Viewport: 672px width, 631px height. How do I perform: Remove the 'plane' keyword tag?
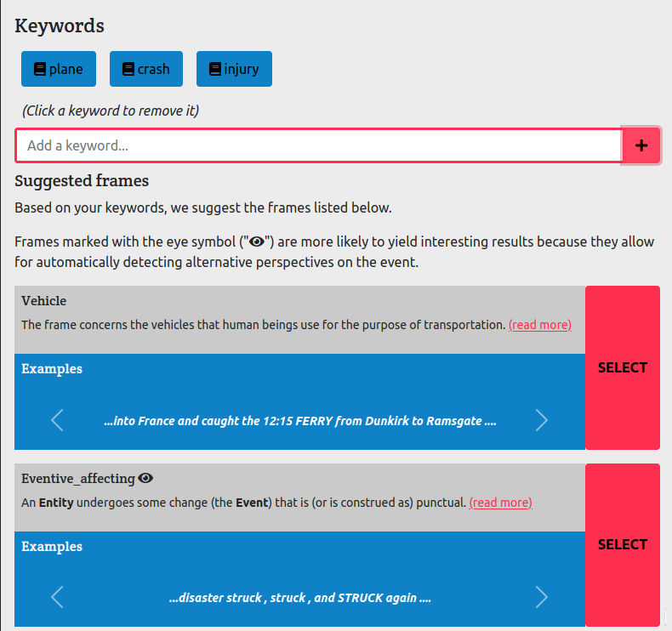59,69
